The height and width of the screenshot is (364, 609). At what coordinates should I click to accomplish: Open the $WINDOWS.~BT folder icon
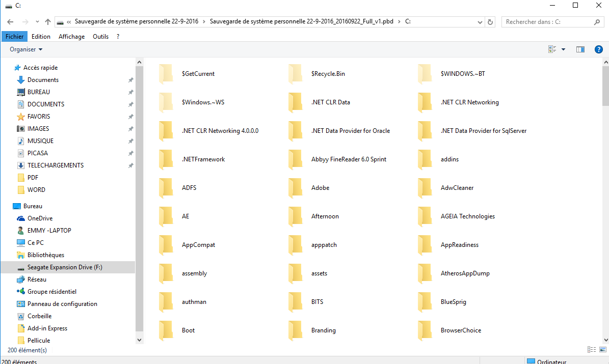(x=425, y=74)
